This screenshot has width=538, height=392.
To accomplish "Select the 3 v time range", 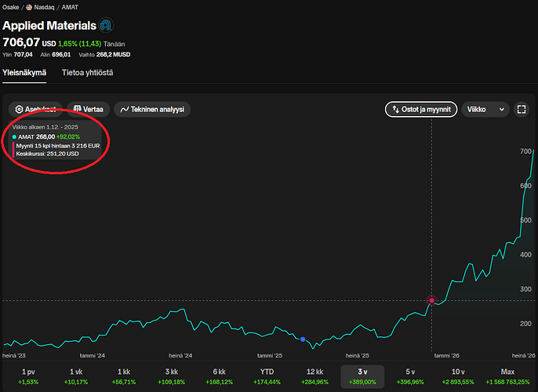I will point(362,376).
